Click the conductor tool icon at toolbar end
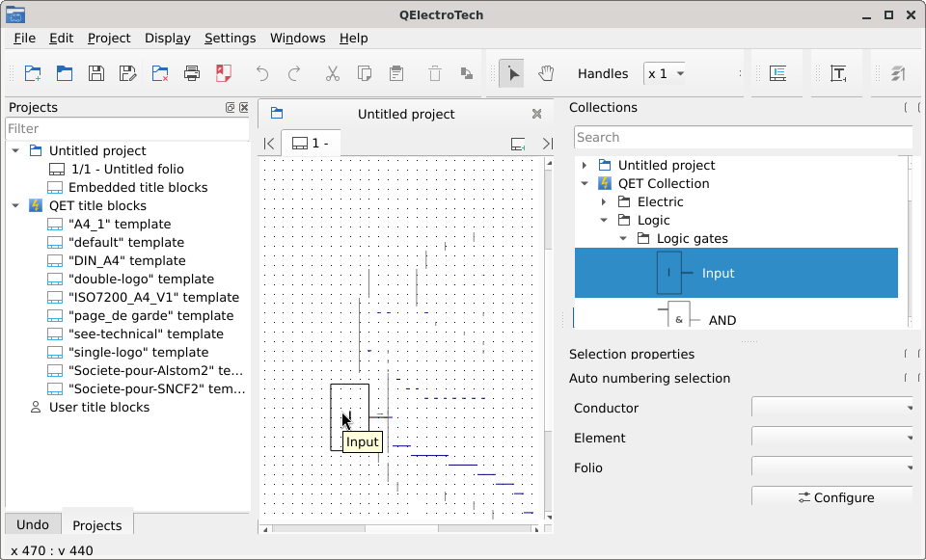This screenshot has height=560, width=926. point(898,74)
